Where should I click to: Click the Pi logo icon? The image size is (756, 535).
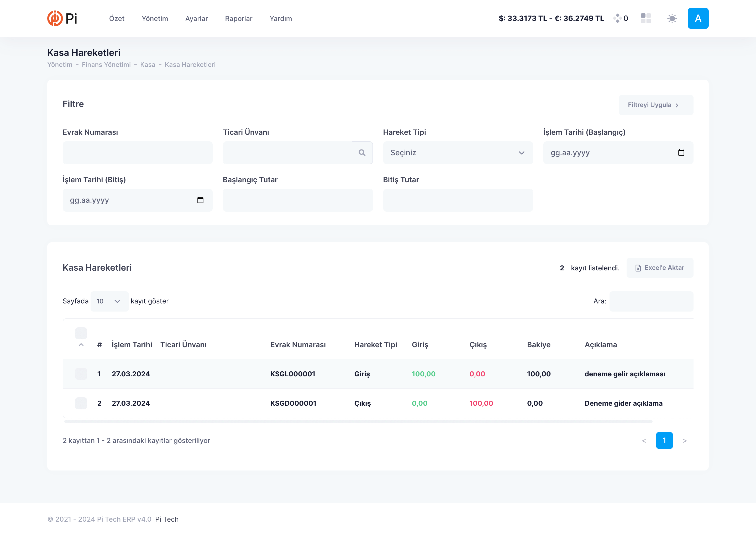55,18
